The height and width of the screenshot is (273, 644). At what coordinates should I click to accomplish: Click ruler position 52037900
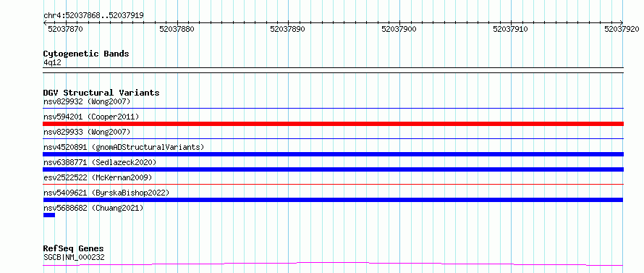[x=399, y=29]
